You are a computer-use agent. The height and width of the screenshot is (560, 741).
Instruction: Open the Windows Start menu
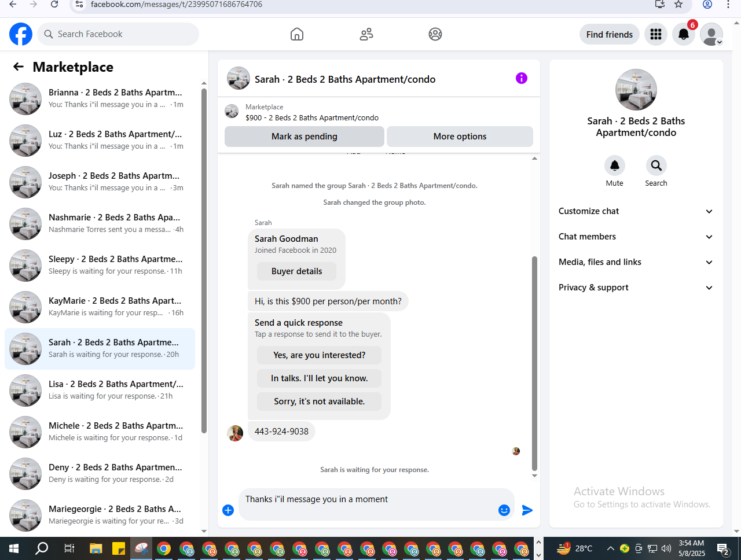pyautogui.click(x=14, y=548)
